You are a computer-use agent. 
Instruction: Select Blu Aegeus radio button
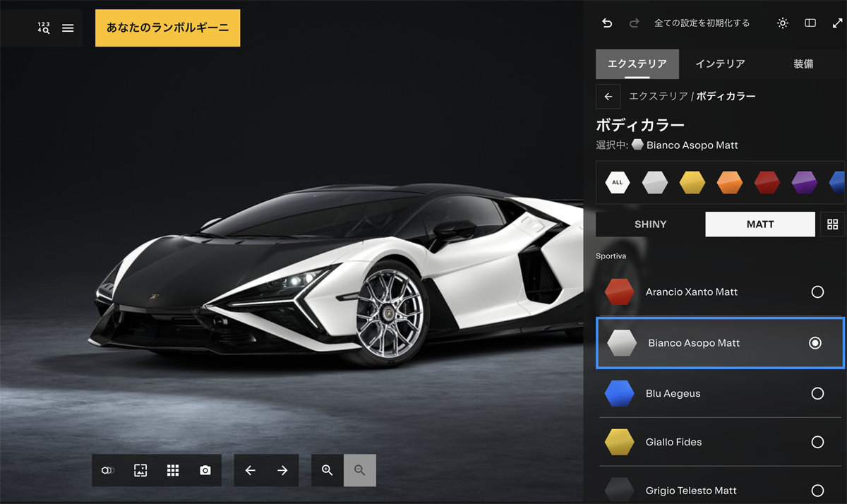coord(817,393)
